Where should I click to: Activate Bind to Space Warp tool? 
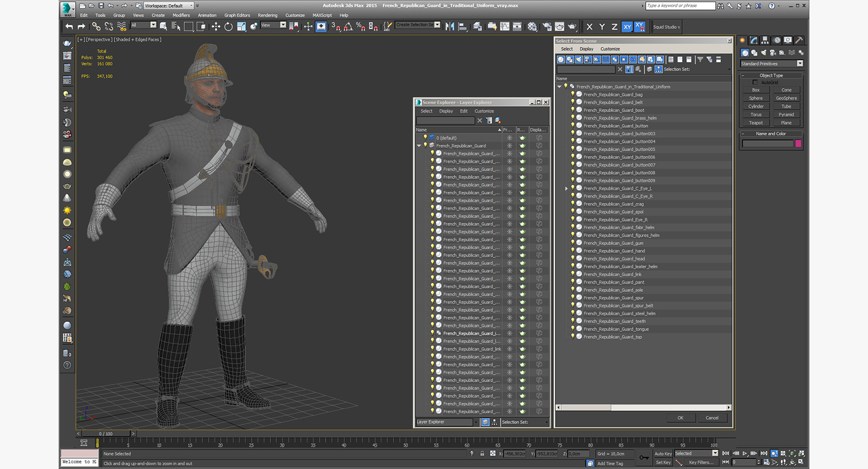[x=121, y=26]
